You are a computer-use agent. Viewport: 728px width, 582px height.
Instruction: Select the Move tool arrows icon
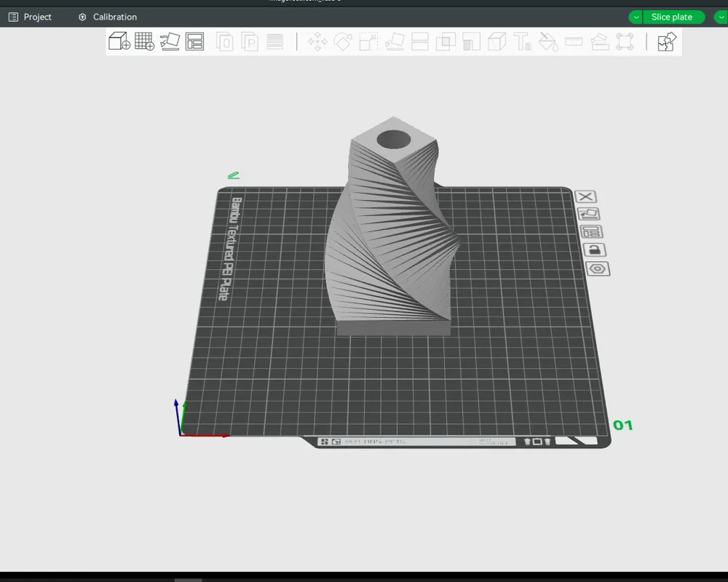(x=317, y=41)
